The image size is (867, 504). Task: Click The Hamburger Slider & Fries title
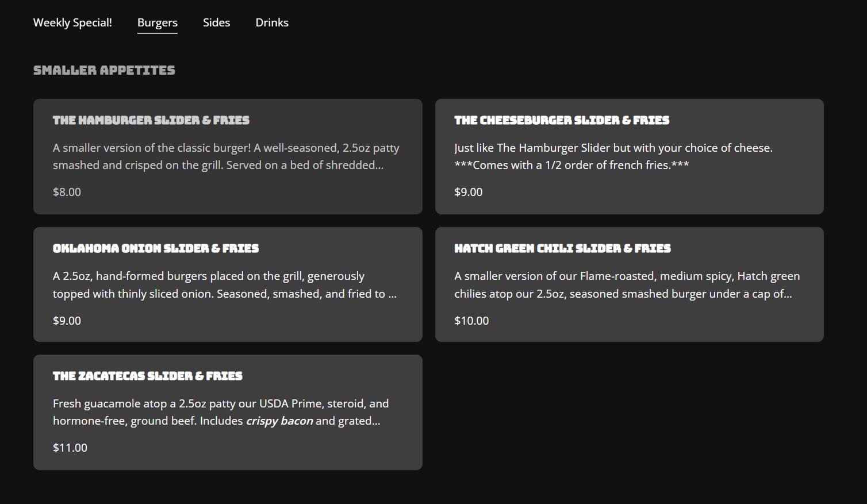[151, 120]
